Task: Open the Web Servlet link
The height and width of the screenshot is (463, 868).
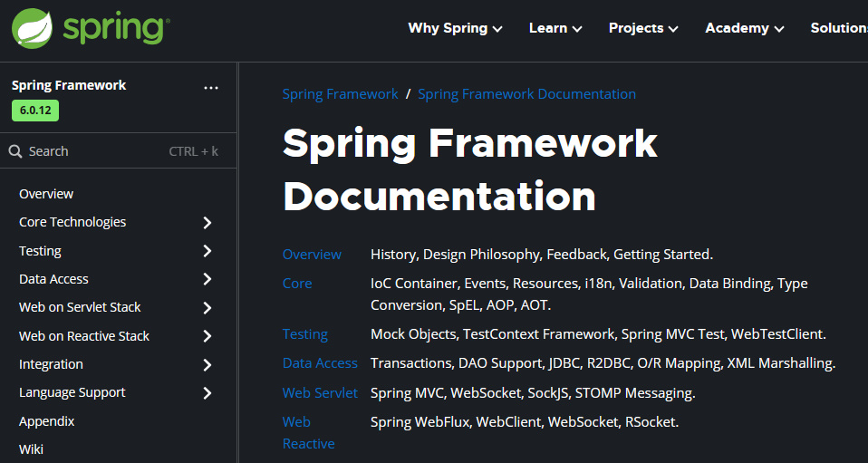Action: pyautogui.click(x=320, y=393)
